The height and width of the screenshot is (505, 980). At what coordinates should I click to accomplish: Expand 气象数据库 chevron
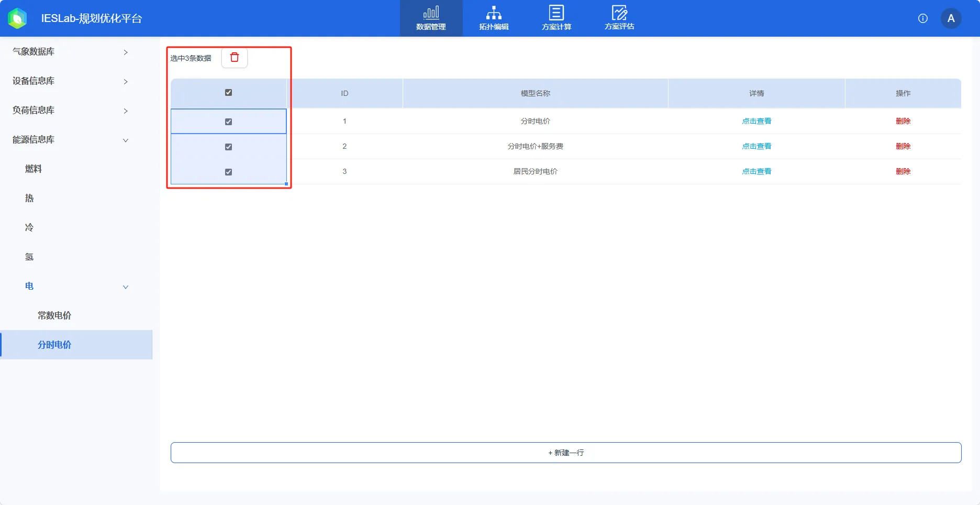tap(126, 52)
